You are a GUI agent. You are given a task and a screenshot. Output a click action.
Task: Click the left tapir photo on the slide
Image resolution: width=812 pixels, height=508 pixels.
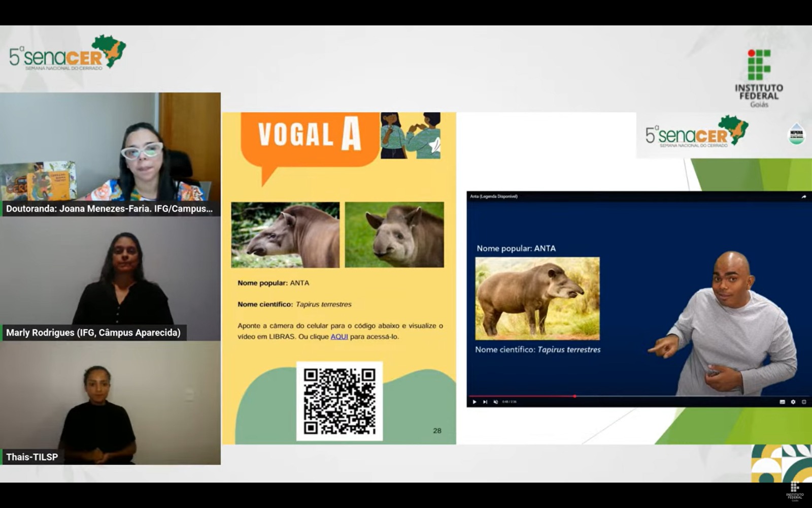pyautogui.click(x=285, y=235)
